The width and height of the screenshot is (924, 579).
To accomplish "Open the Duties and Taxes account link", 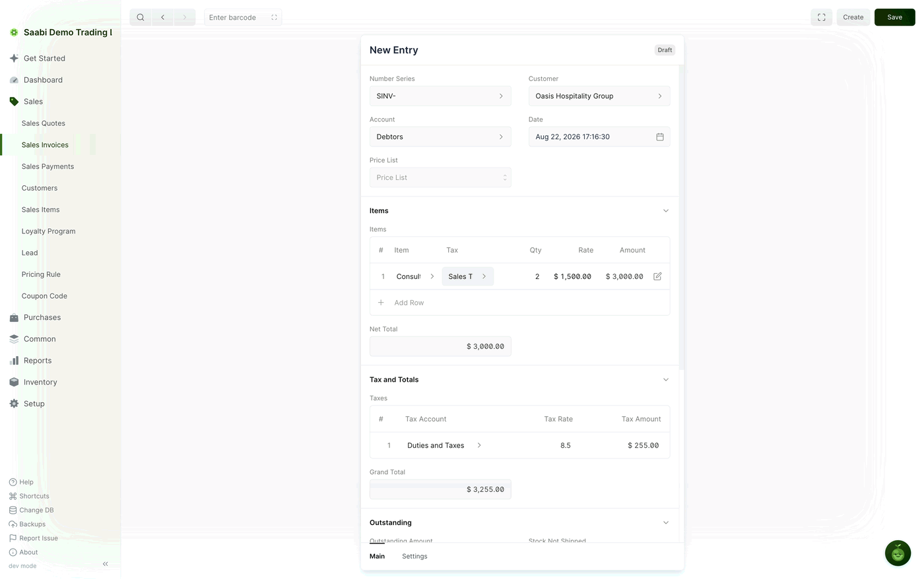I will click(444, 446).
